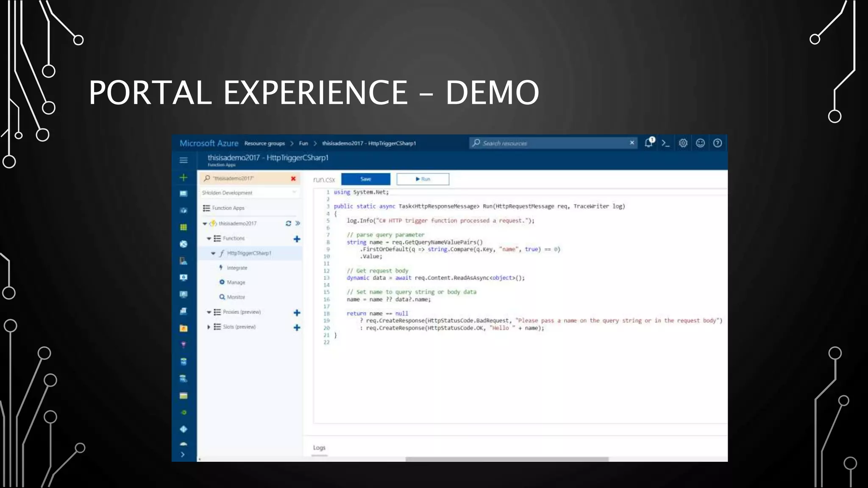Click the Proxies (preview) label
The width and height of the screenshot is (868, 488).
242,312
